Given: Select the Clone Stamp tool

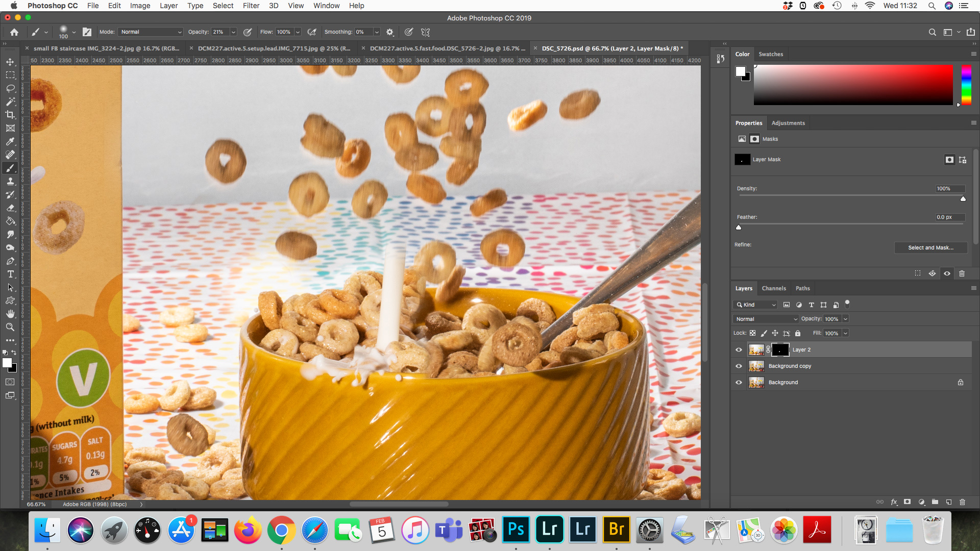Looking at the screenshot, I should [x=10, y=181].
